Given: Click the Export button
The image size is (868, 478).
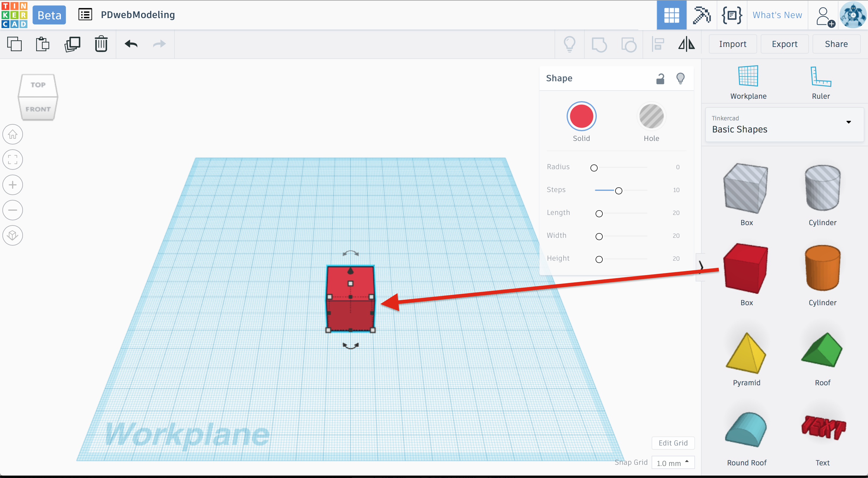Looking at the screenshot, I should pos(784,44).
